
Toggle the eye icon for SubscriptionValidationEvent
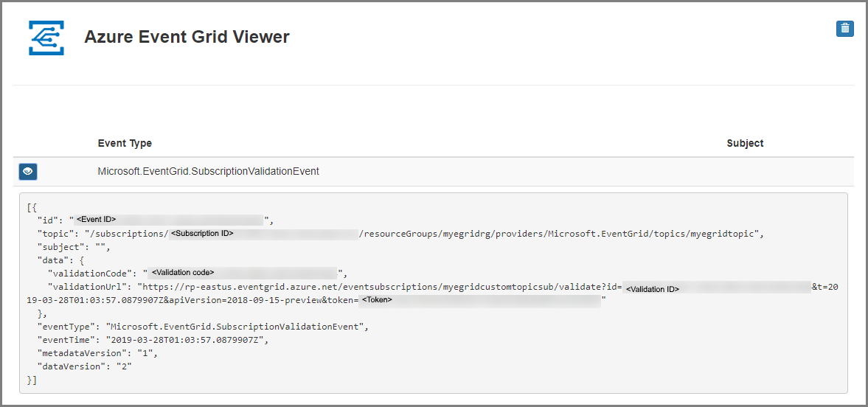[x=28, y=172]
